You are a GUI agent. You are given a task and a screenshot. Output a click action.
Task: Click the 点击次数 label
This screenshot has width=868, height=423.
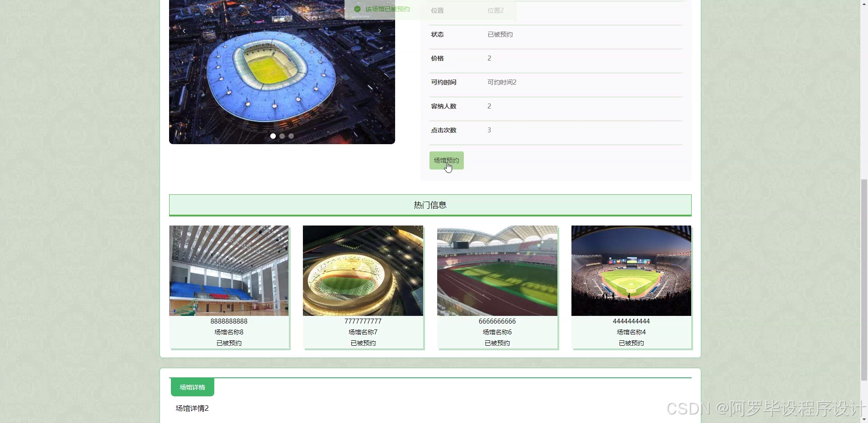coord(443,130)
